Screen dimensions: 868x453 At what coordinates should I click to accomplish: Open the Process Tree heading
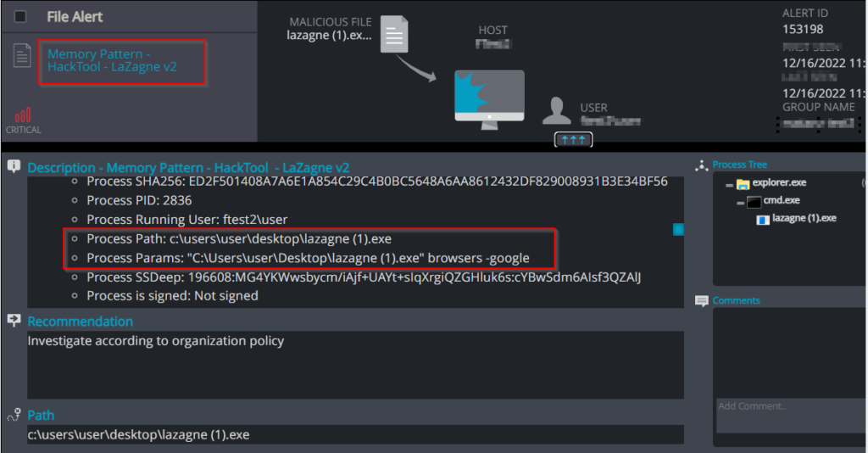point(739,165)
